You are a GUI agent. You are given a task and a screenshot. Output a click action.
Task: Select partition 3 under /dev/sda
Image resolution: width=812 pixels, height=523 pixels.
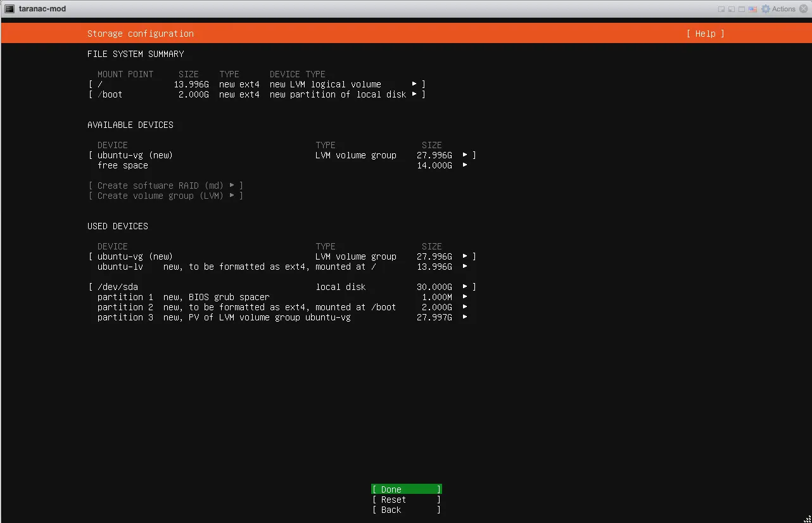coord(282,317)
